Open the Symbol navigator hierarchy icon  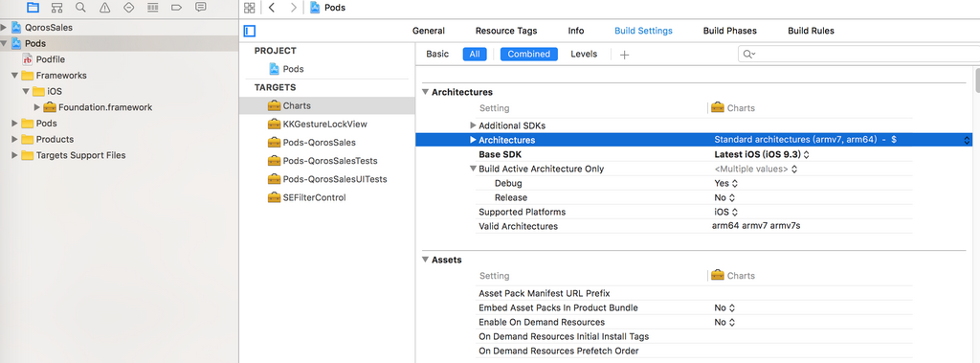56,8
